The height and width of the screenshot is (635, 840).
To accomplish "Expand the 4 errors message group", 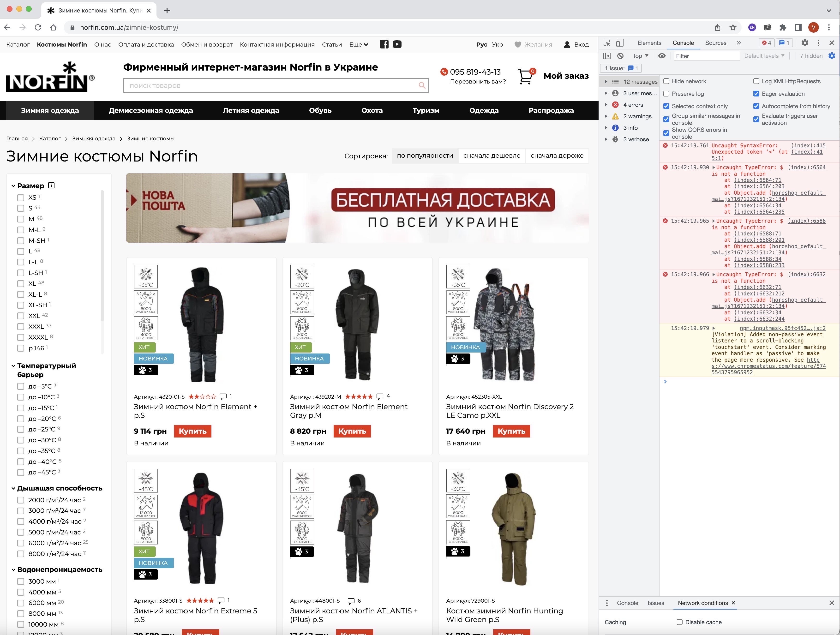I will pyautogui.click(x=606, y=105).
